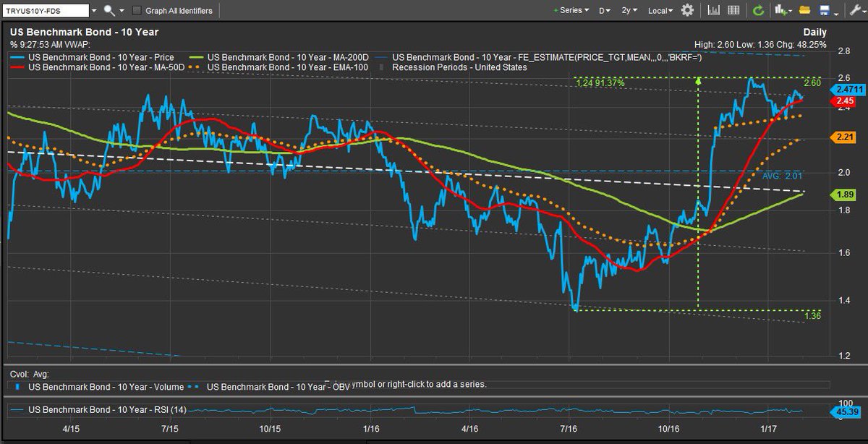Open the chart settings gear
Screen dimensions: 868x444
coord(687,10)
